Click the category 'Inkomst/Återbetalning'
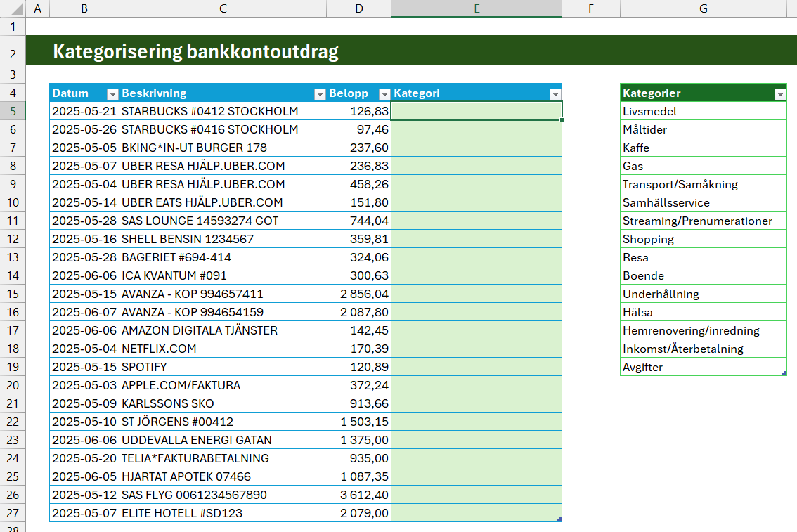Image resolution: width=797 pixels, height=532 pixels. point(704,349)
